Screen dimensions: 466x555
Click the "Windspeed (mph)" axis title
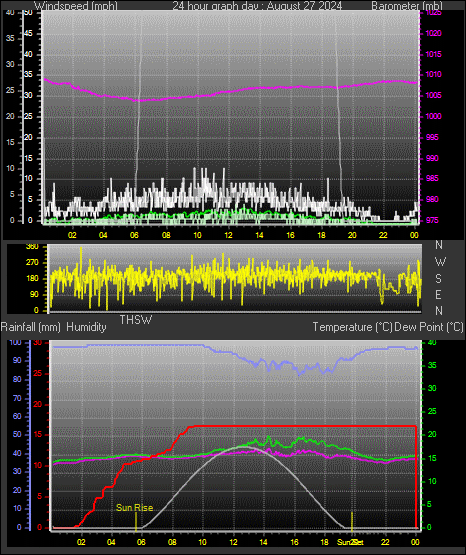pyautogui.click(x=76, y=6)
